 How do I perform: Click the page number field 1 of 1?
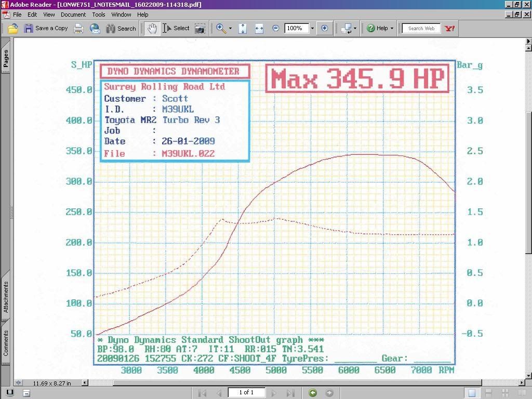pos(246,393)
